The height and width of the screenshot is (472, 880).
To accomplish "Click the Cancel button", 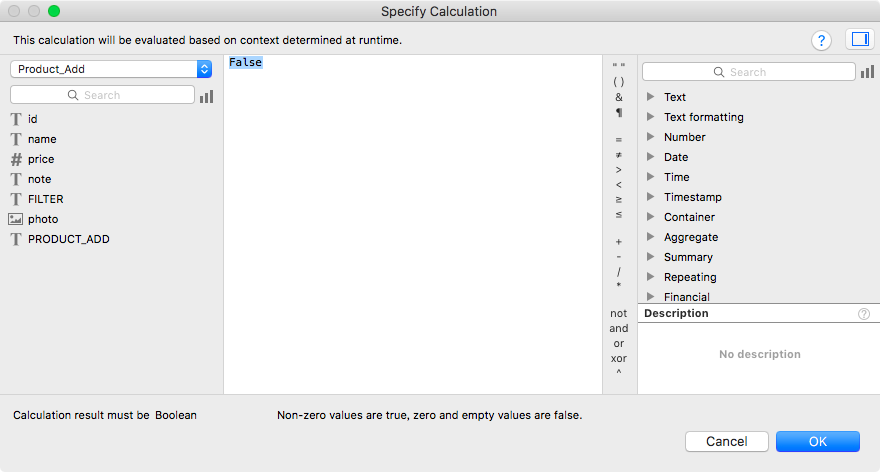I will coord(726,442).
